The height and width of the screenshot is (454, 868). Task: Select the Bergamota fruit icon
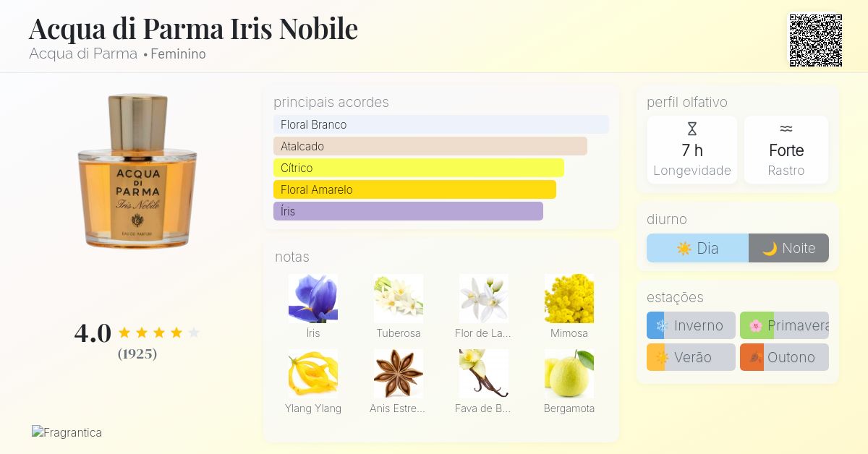tap(569, 373)
